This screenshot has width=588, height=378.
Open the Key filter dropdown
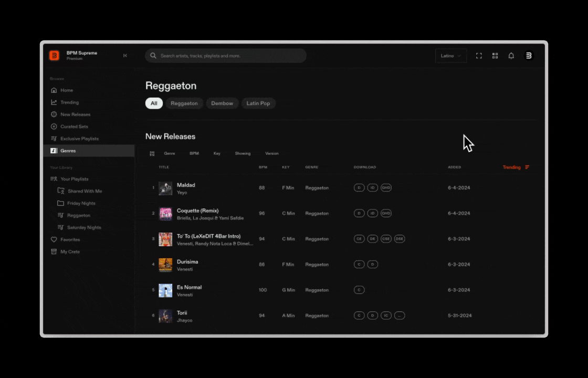tap(217, 153)
